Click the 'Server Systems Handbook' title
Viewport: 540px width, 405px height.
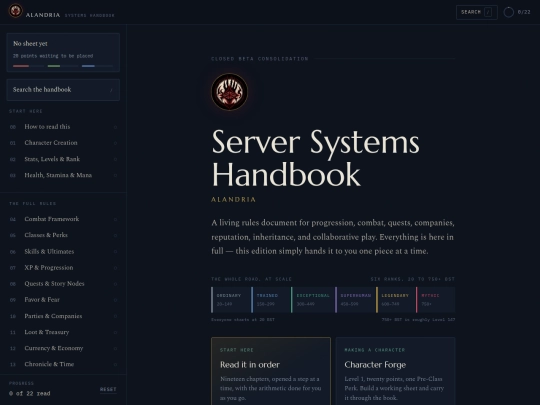pos(315,158)
